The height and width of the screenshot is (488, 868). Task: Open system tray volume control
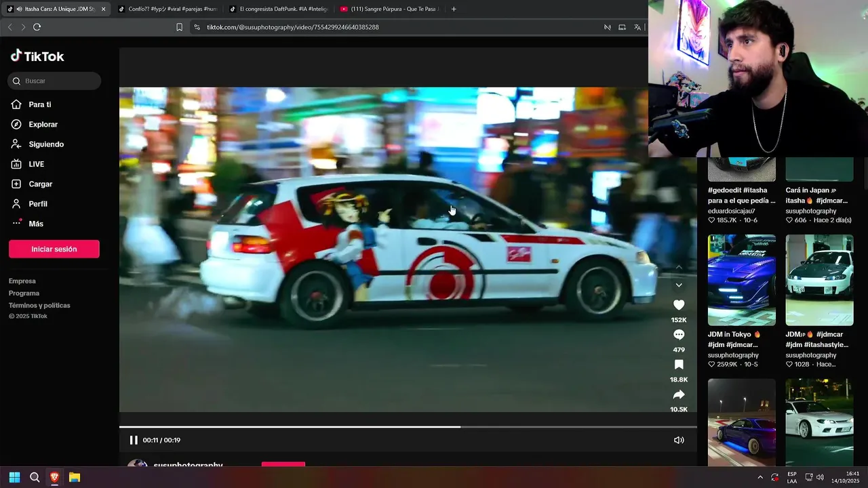pyautogui.click(x=820, y=477)
